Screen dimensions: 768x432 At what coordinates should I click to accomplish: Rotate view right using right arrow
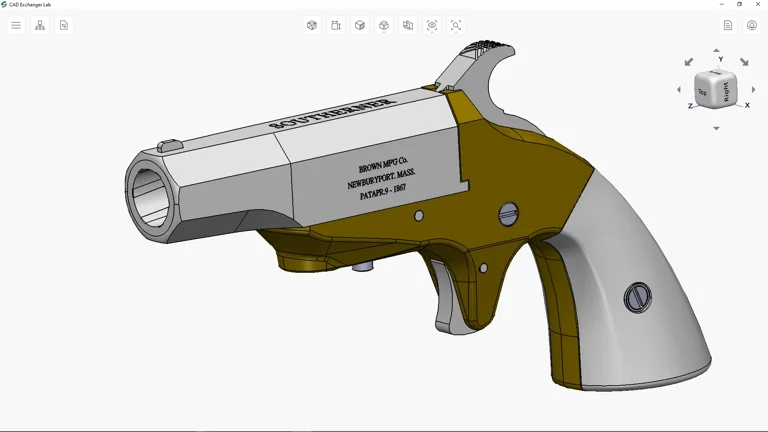pyautogui.click(x=753, y=90)
